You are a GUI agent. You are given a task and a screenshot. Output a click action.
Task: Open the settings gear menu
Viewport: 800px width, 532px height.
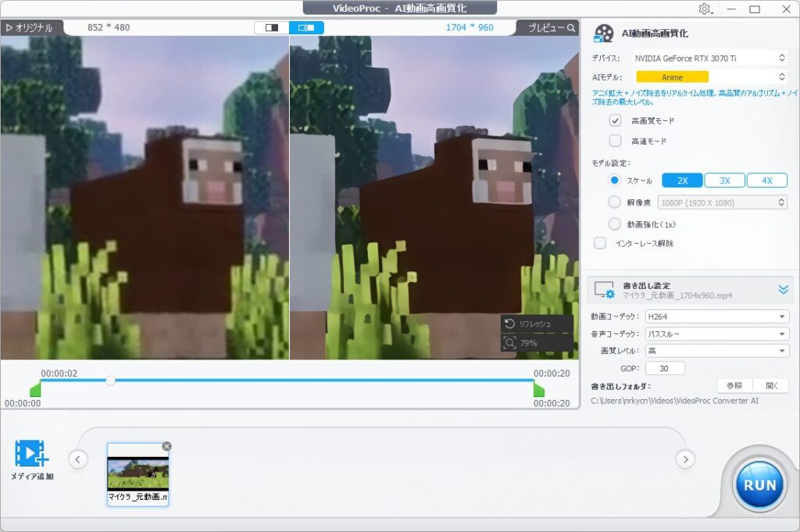pos(705,9)
